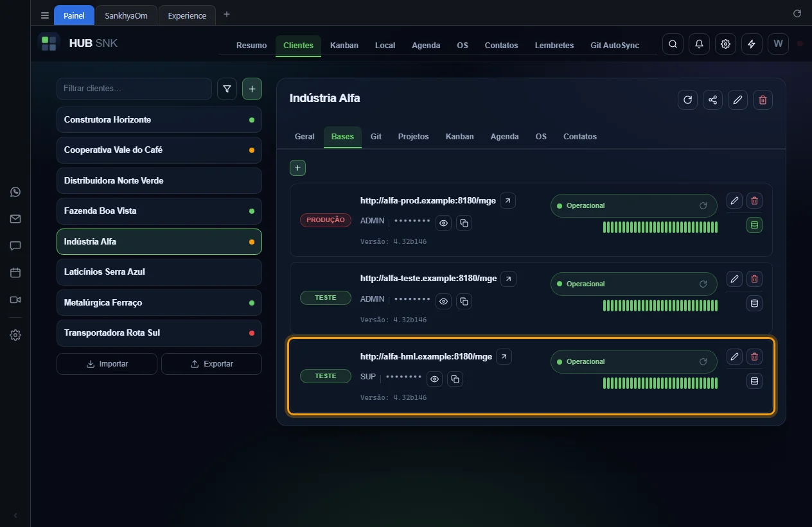Image resolution: width=812 pixels, height=527 pixels.
Task: Click the reload icon in the tab bar's right corner
Action: (797, 13)
